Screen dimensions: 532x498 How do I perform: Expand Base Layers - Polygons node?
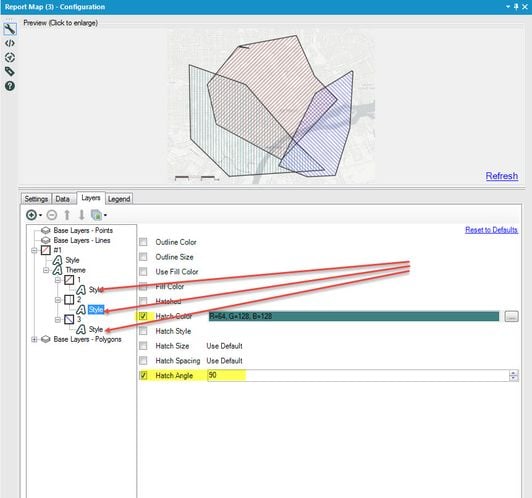(34, 339)
